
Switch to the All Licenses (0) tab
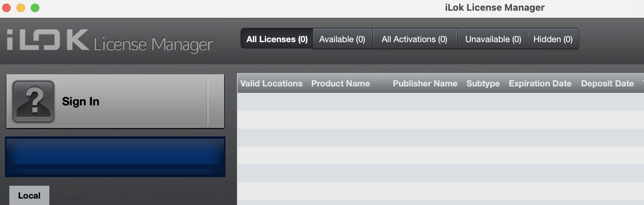(x=277, y=39)
